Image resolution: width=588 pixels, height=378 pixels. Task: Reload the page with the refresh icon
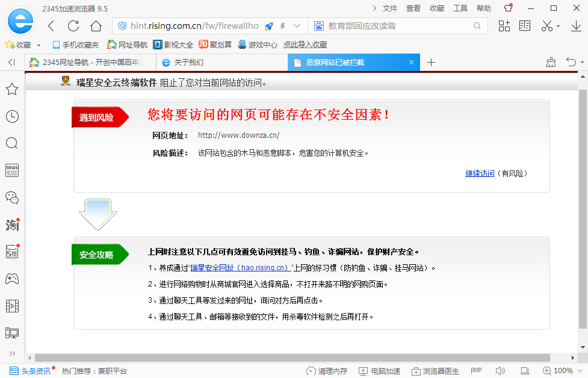(x=73, y=26)
